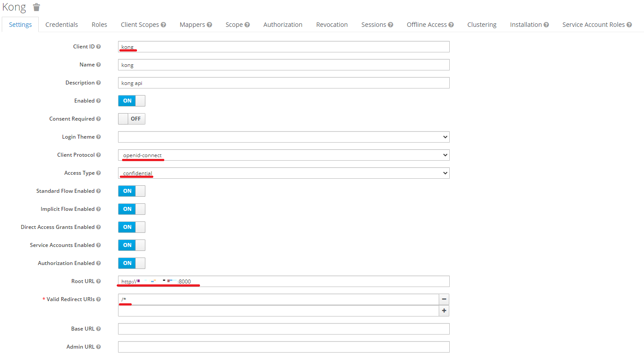
Task: Show Access Type help icon
Action: 99,173
